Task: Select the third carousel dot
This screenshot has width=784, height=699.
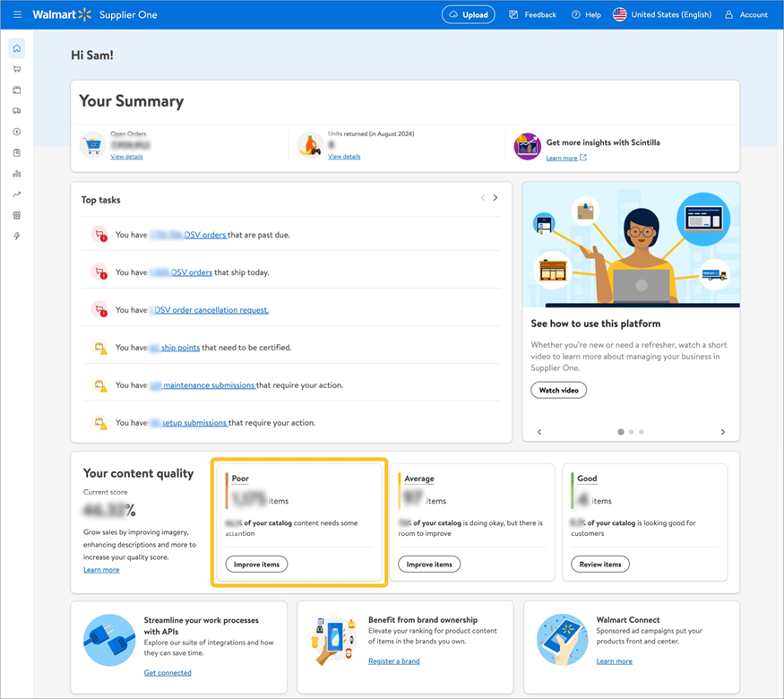Action: pyautogui.click(x=641, y=432)
